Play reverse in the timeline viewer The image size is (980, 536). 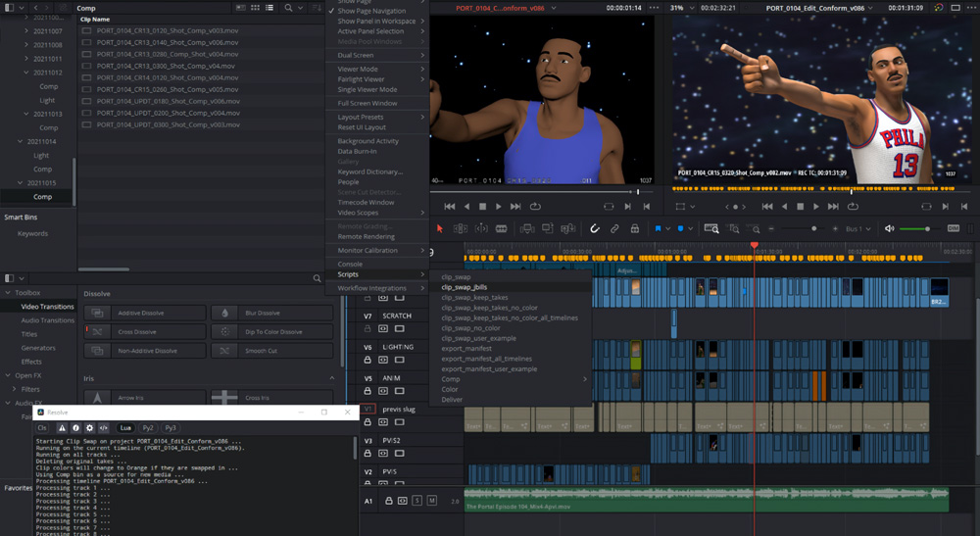(x=784, y=206)
